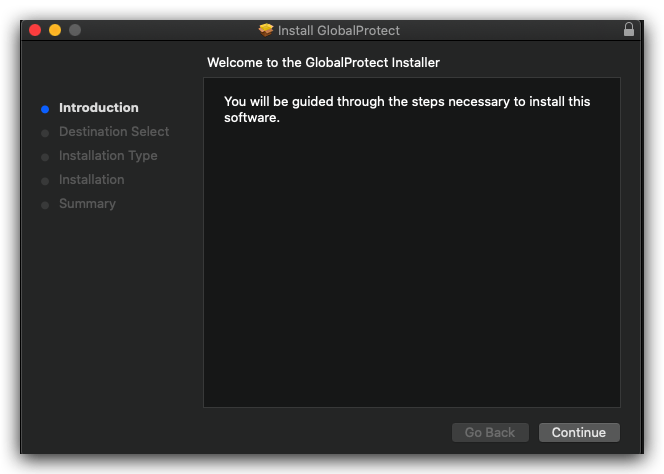664x474 pixels.
Task: Click the gray bullet beside Installation
Action: tap(45, 181)
